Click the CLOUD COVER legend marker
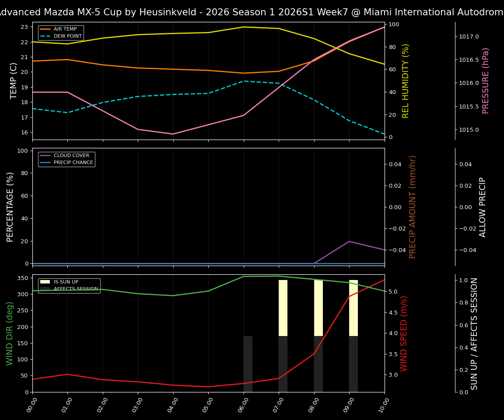 pyautogui.click(x=45, y=155)
